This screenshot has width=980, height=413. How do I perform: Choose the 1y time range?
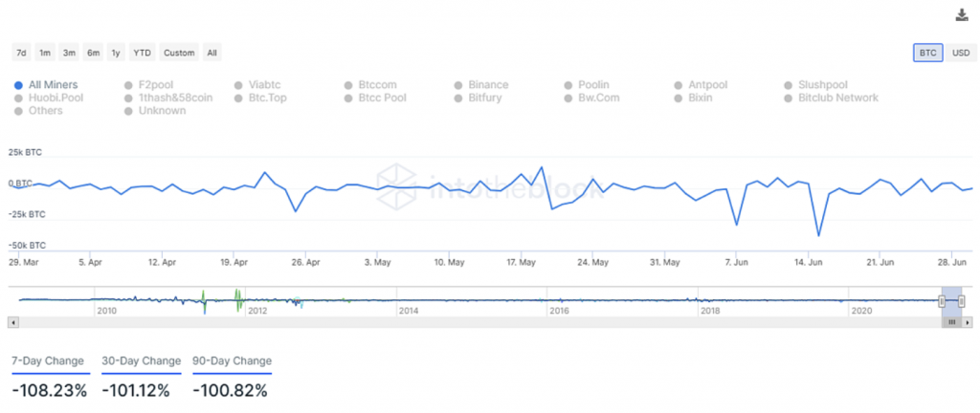(x=116, y=53)
